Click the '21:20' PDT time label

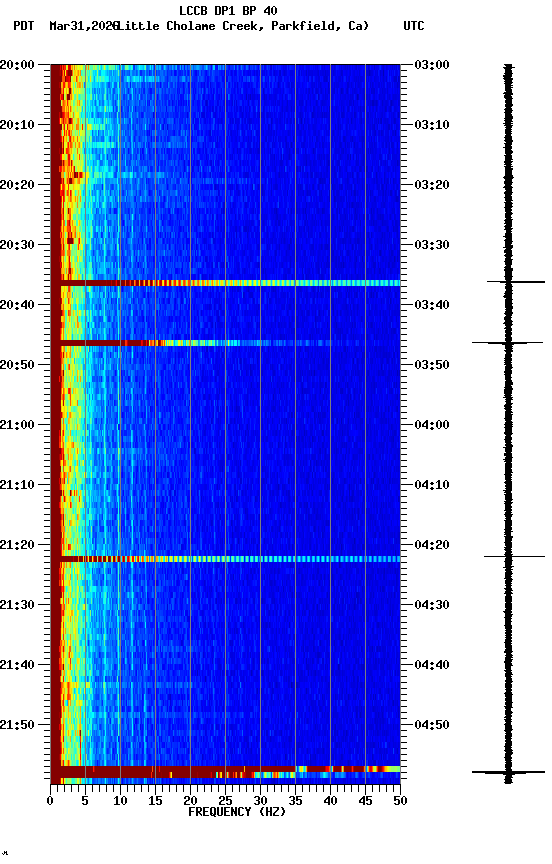click(17, 545)
